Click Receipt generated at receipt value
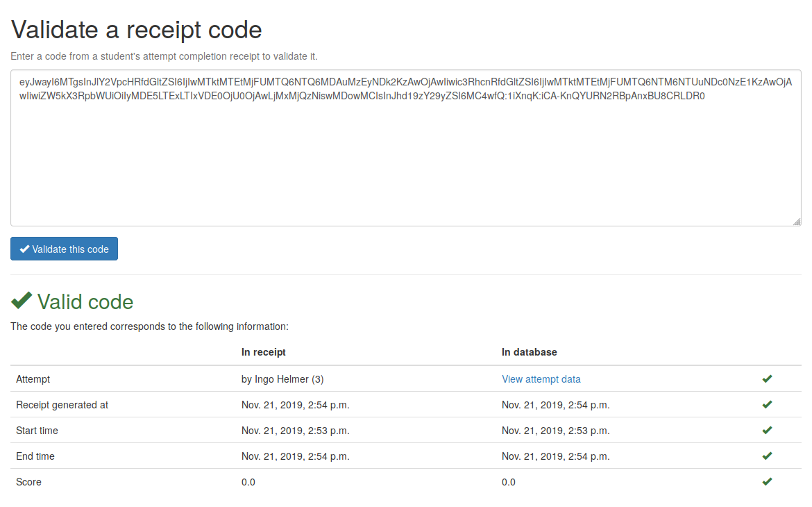 click(x=295, y=405)
